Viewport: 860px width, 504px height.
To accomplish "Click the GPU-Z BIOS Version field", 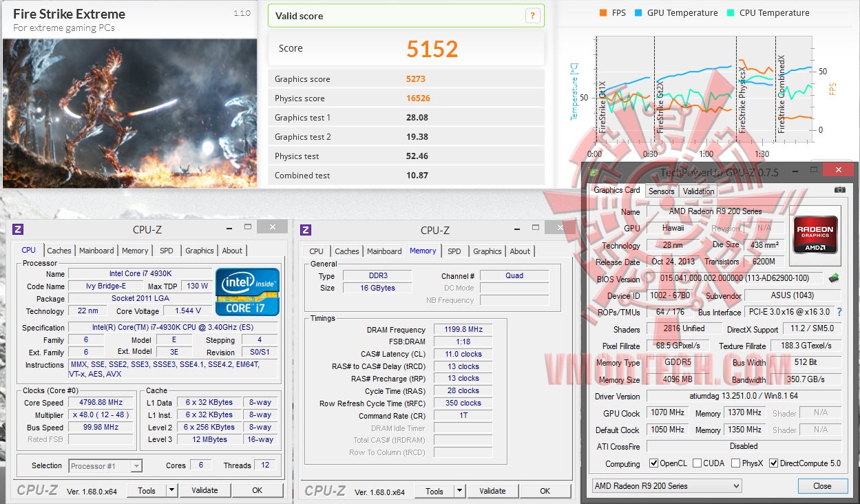I will pyautogui.click(x=733, y=279).
